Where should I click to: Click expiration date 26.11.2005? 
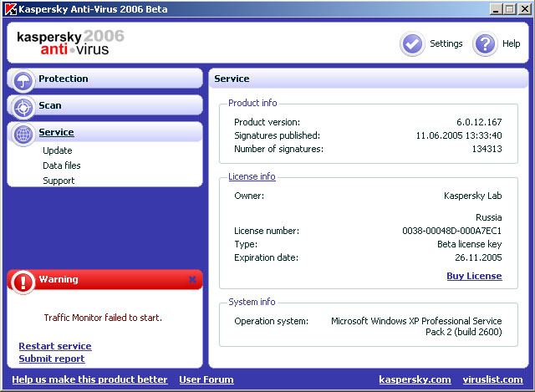point(478,257)
